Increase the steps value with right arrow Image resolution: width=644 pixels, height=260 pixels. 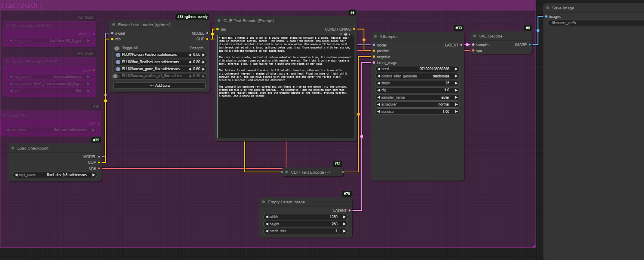point(456,83)
